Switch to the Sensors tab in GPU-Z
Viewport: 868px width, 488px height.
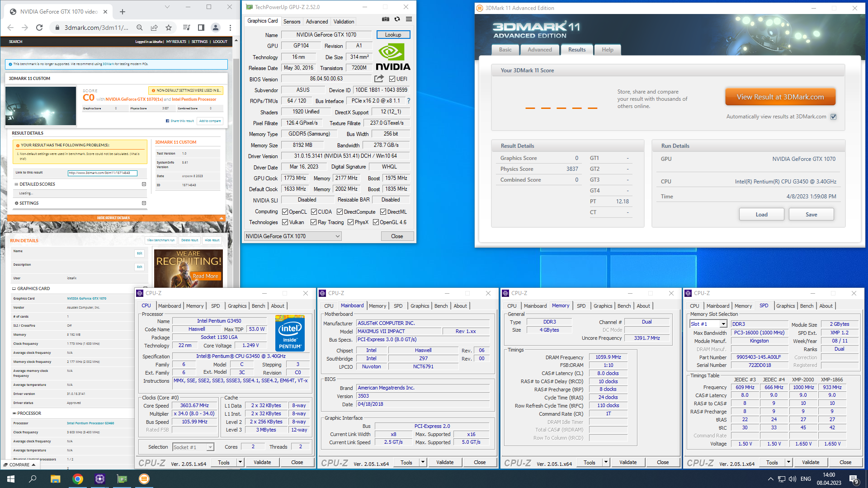click(x=292, y=22)
